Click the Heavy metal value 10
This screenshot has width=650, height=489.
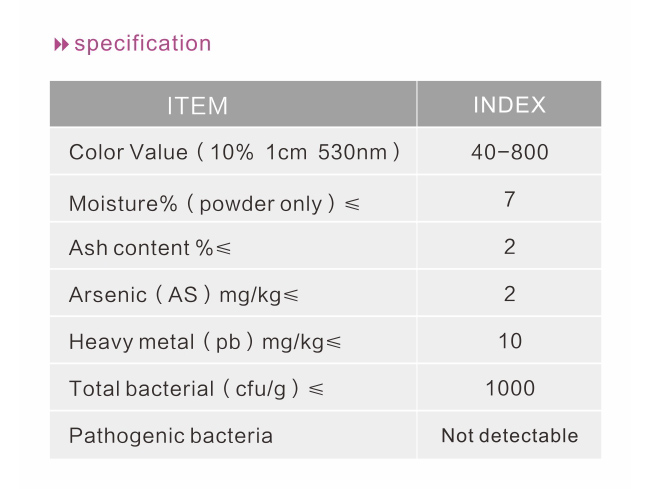[x=510, y=341]
